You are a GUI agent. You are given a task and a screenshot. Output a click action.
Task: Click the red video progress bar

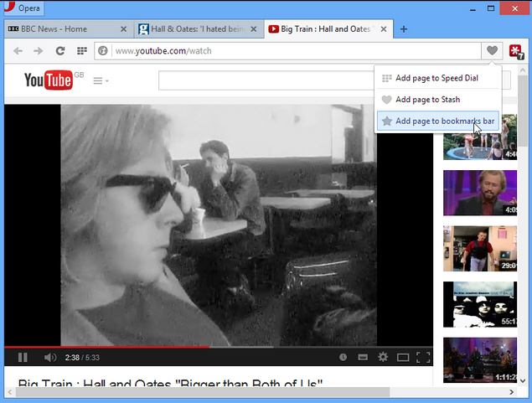coord(106,347)
